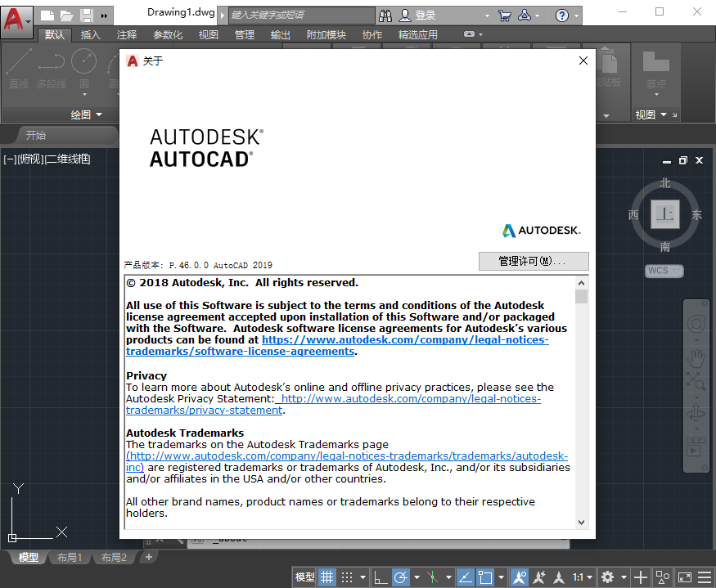Open the WCS coordinate system dropdown

click(664, 271)
